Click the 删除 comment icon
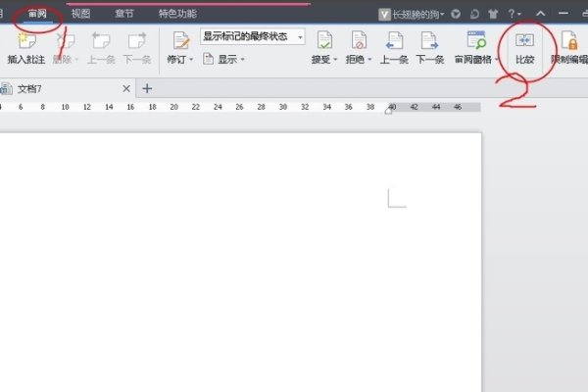The image size is (588, 392). [x=66, y=41]
